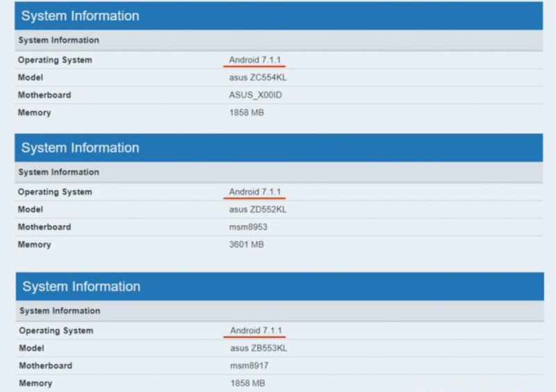Click the blue 'System Information' header above ZC554KL

click(x=279, y=15)
